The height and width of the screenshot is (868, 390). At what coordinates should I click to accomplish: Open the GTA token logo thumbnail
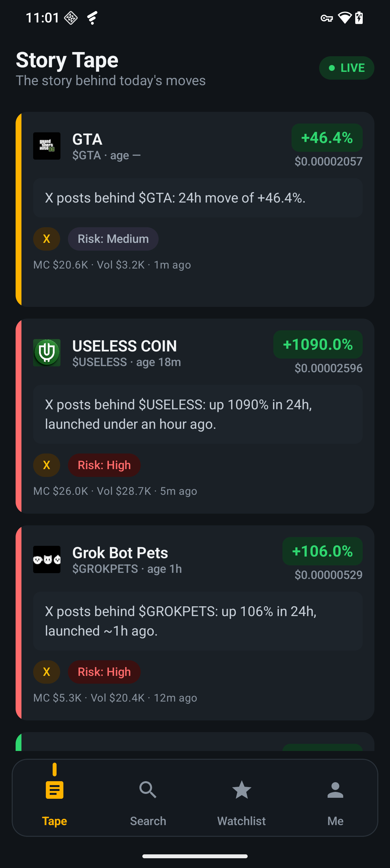tap(47, 146)
